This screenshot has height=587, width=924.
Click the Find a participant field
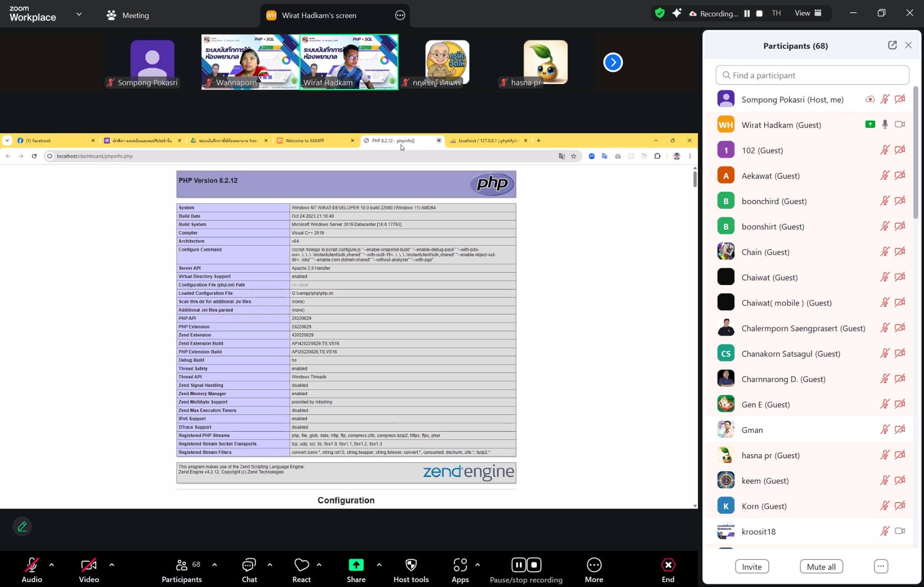point(812,75)
